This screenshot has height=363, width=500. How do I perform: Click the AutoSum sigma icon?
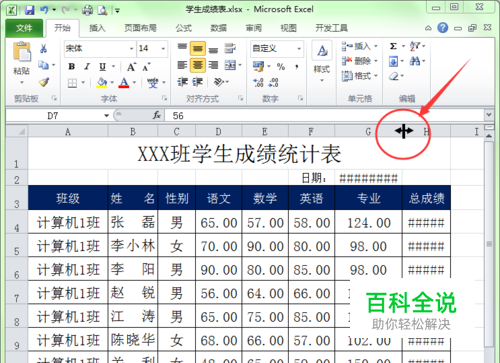click(x=394, y=46)
